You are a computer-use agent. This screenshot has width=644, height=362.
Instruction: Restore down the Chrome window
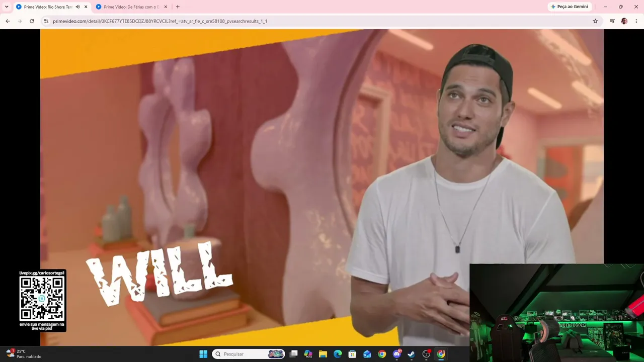click(x=621, y=7)
